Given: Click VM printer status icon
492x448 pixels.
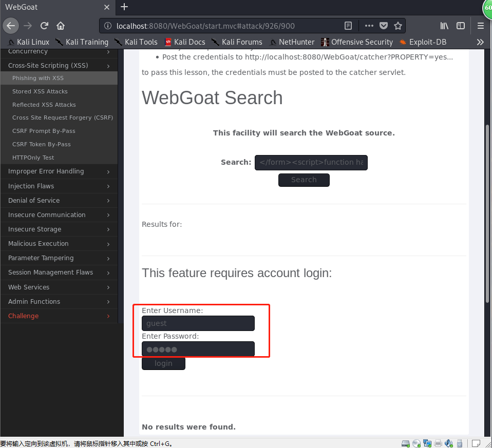Looking at the screenshot, I should (438, 443).
